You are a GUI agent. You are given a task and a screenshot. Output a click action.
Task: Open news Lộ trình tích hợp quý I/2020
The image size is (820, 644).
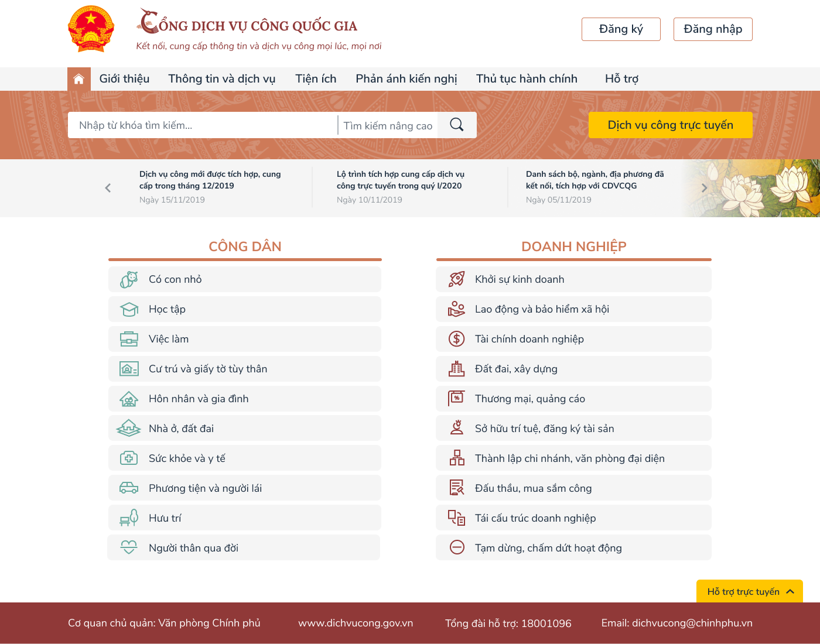pos(400,180)
